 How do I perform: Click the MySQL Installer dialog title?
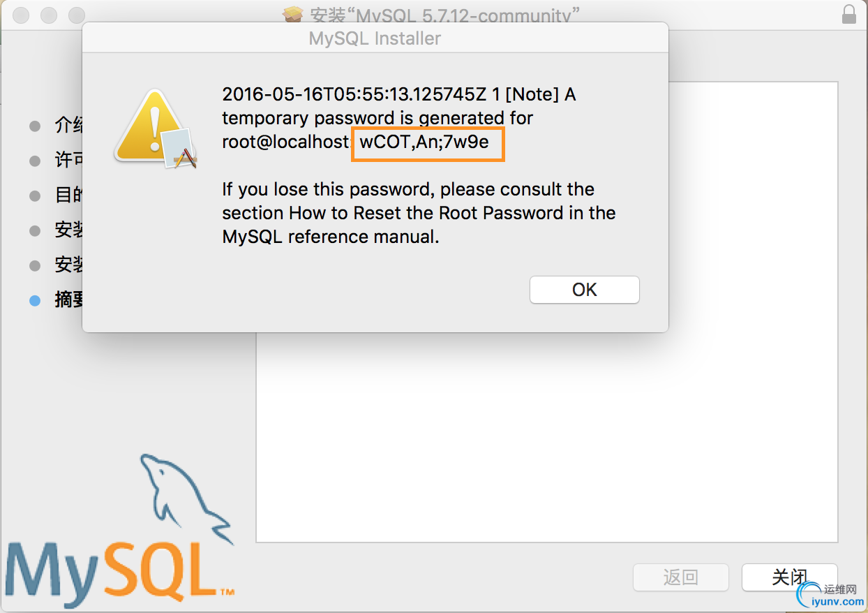point(375,38)
